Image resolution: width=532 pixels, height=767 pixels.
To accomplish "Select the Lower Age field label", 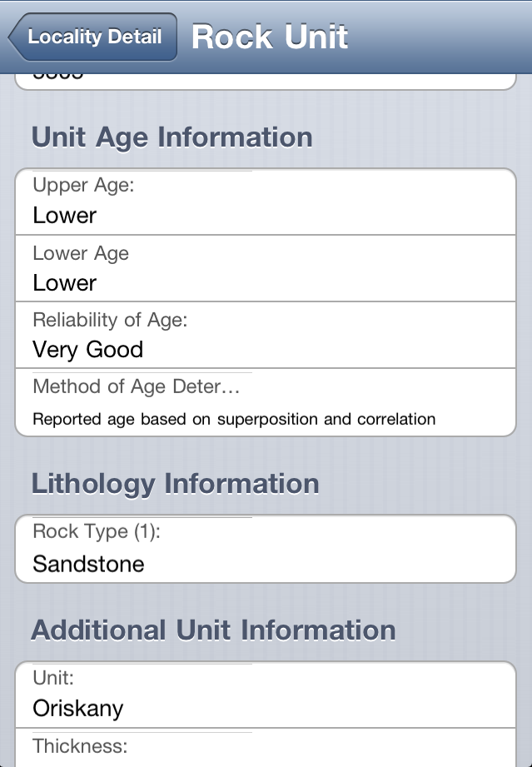I will click(81, 252).
